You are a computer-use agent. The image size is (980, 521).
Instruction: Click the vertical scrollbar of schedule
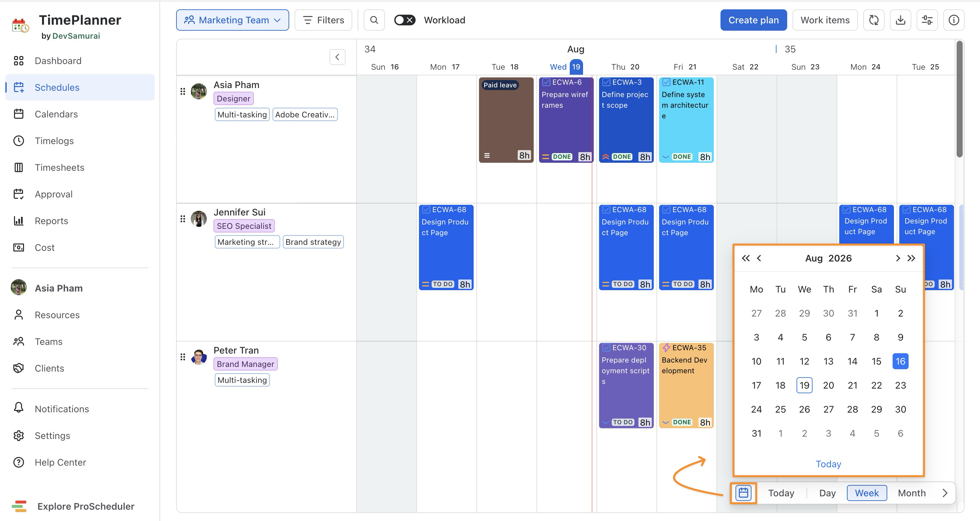click(x=959, y=99)
